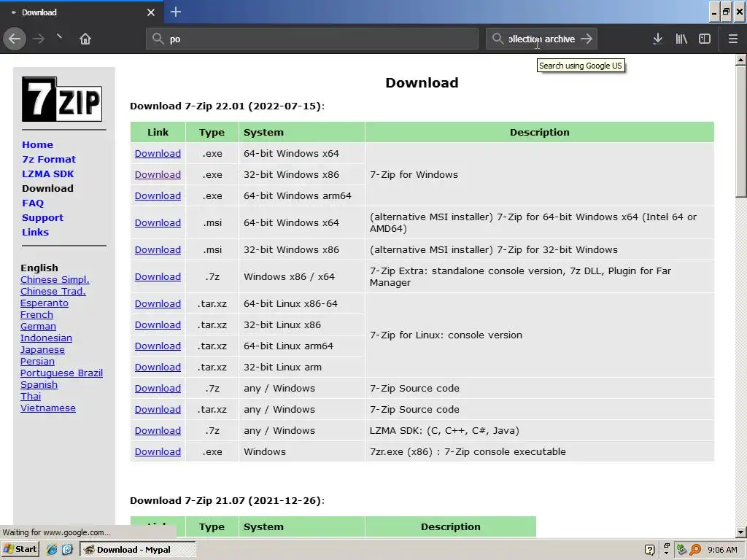The width and height of the screenshot is (747, 560).
Task: Download .msi for 32-bit Windows x86
Action: coord(158,249)
